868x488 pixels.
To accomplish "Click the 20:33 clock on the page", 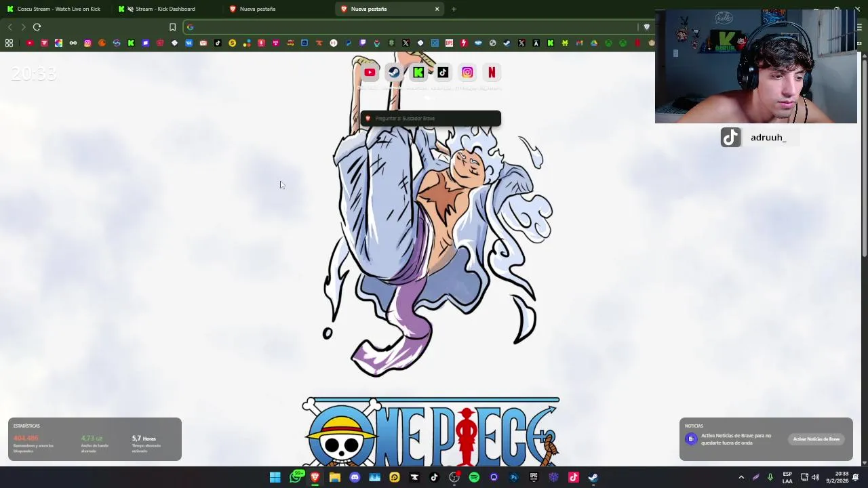I will click(33, 74).
